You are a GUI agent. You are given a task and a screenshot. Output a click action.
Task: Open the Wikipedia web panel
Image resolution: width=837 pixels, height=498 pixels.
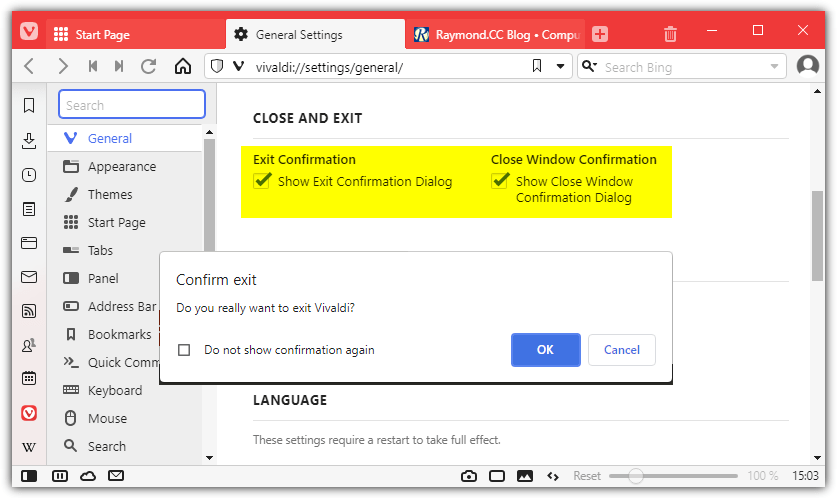coord(29,447)
